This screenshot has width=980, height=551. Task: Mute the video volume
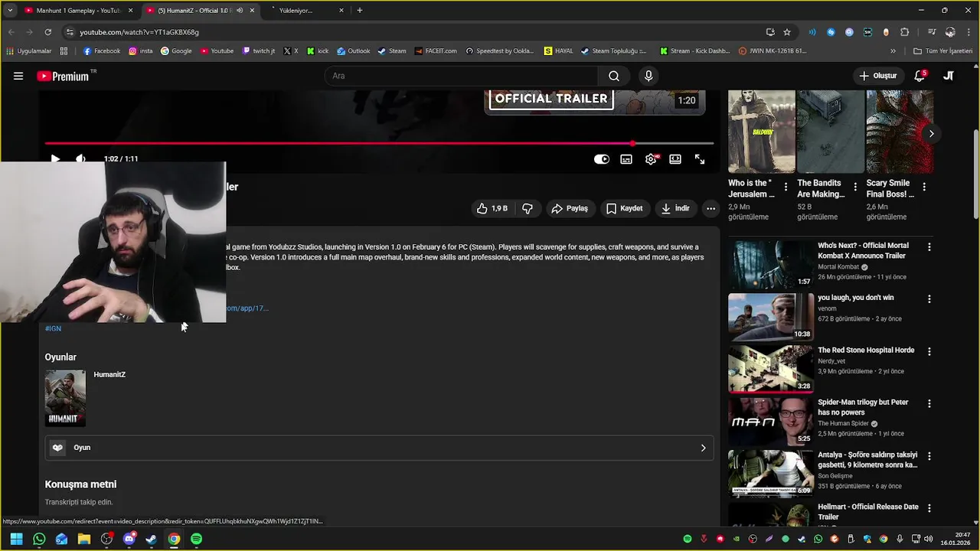[x=80, y=159]
